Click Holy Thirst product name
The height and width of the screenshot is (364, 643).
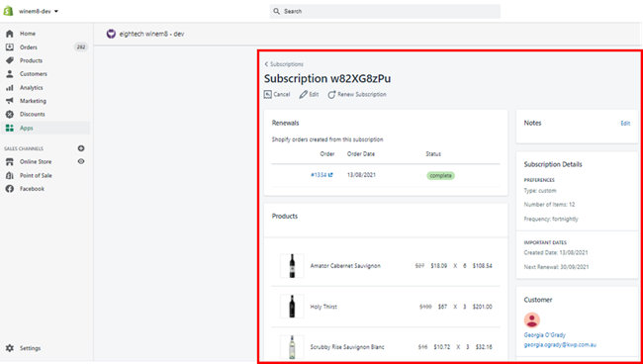click(323, 307)
